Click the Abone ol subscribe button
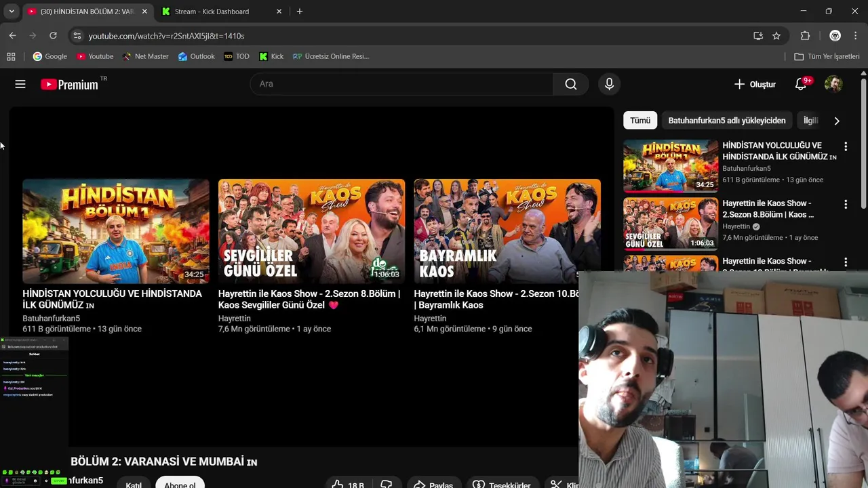Viewport: 868px width, 488px height. click(180, 484)
